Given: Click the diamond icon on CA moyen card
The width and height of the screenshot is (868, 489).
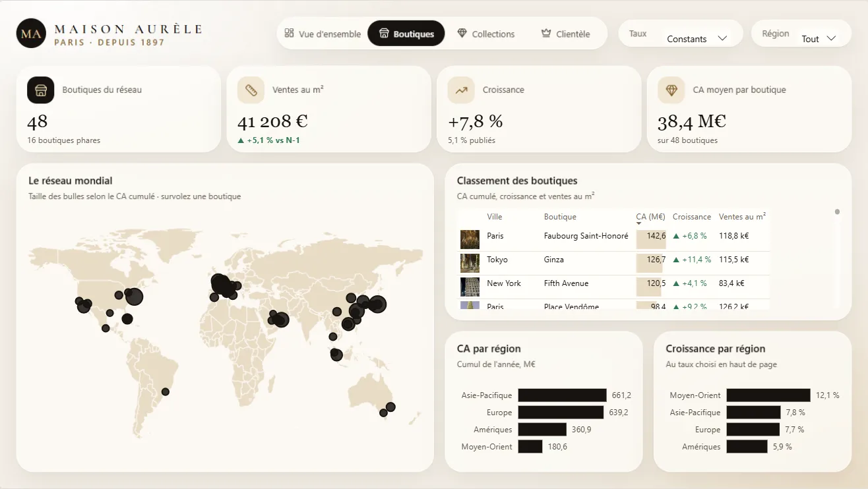Looking at the screenshot, I should point(671,90).
